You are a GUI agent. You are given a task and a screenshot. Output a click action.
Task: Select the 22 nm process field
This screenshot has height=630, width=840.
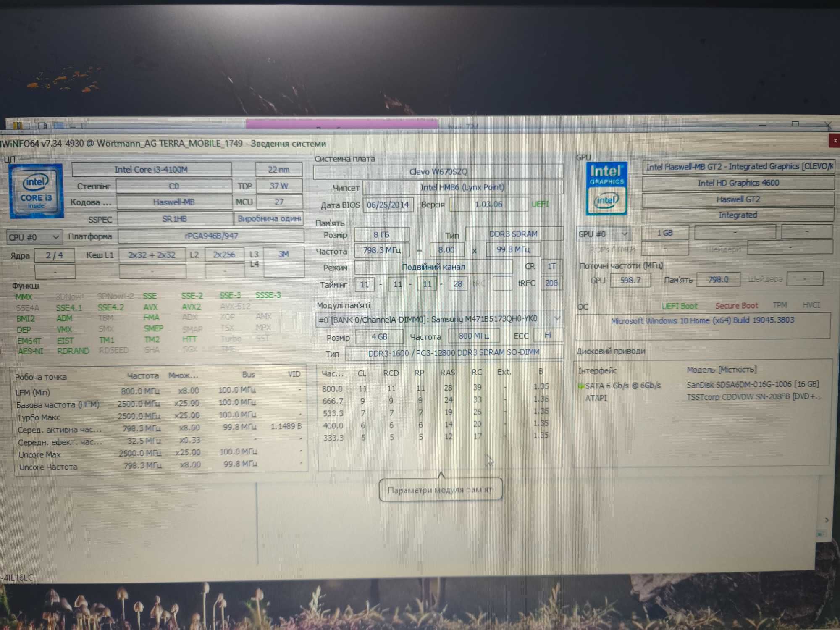pos(278,170)
